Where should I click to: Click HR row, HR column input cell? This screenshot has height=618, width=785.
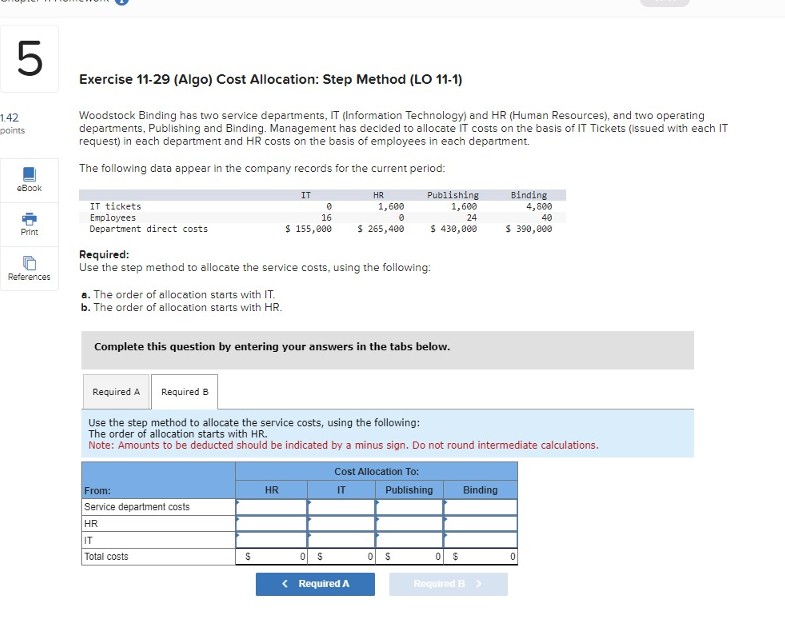[271, 523]
